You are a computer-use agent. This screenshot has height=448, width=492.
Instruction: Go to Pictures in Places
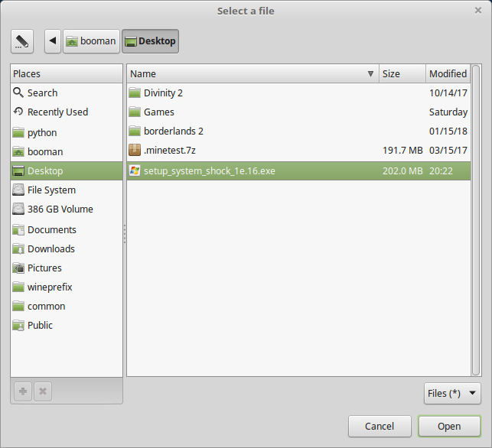67,268
